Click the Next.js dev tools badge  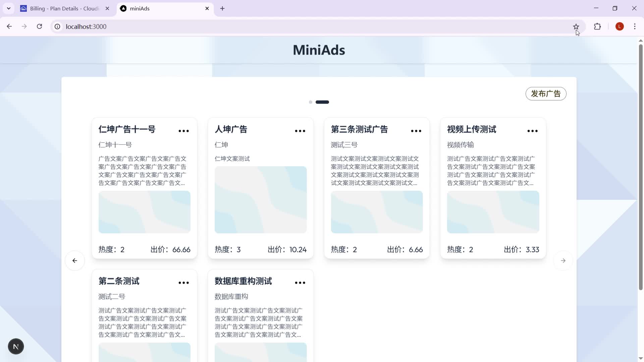16,347
